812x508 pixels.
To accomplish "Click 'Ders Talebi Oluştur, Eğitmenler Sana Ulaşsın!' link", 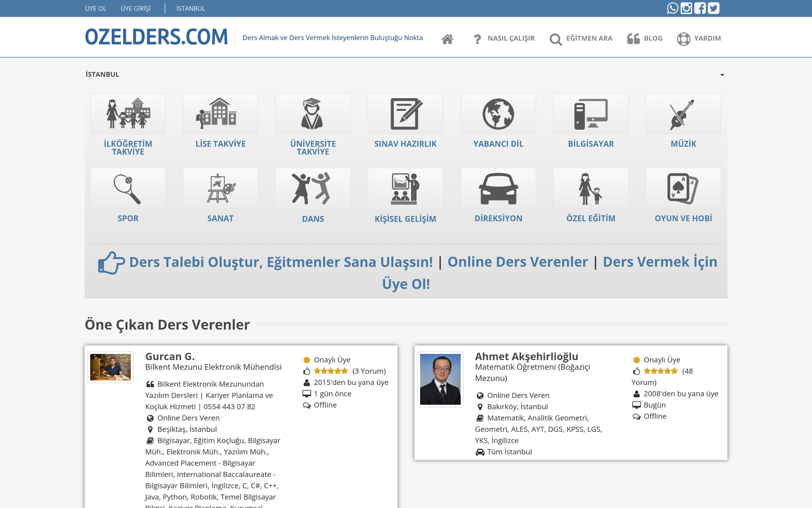I will [x=281, y=262].
